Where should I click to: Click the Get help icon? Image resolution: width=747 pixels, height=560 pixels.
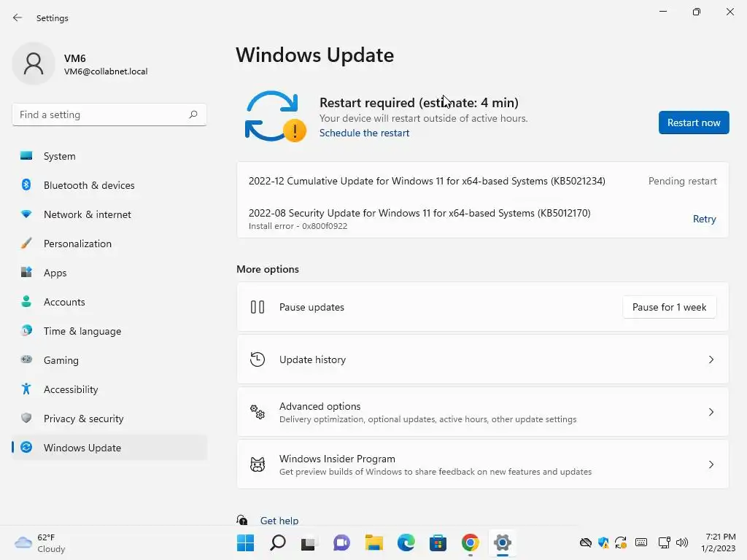[x=242, y=520]
